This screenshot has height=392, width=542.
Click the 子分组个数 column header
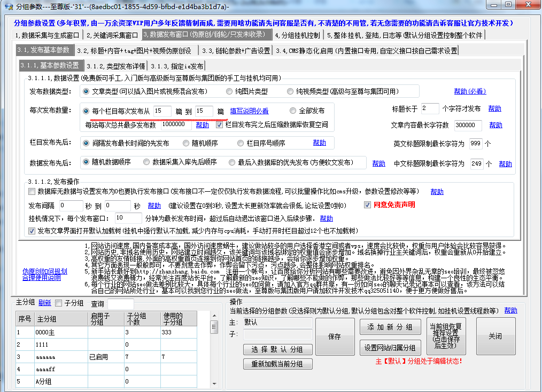pyautogui.click(x=142, y=319)
